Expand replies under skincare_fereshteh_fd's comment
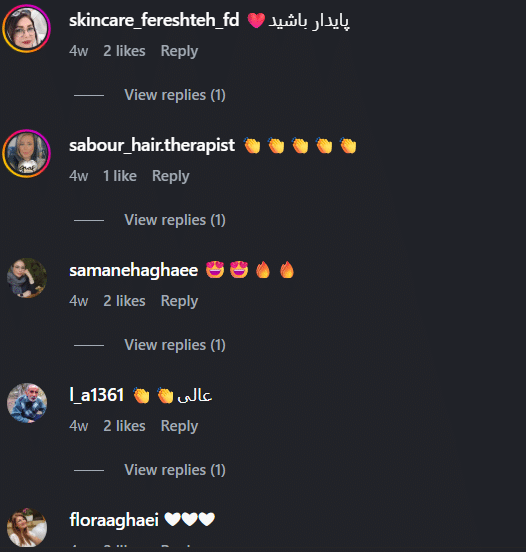526x552 pixels. point(175,95)
